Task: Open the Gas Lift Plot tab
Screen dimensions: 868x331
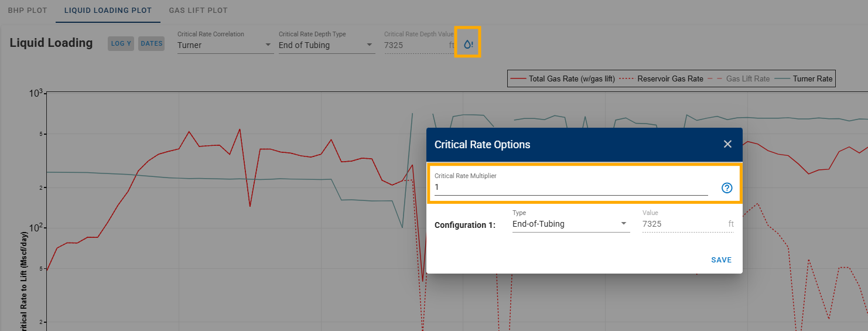Action: 198,11
